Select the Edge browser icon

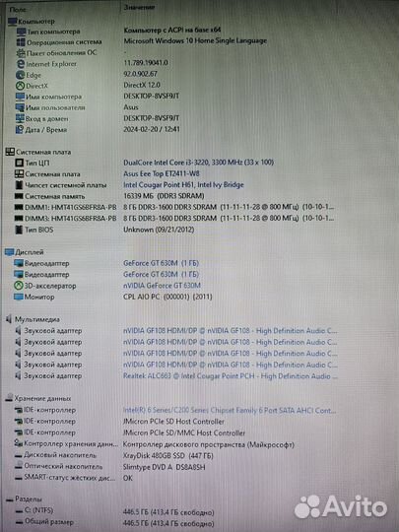pos(21,75)
